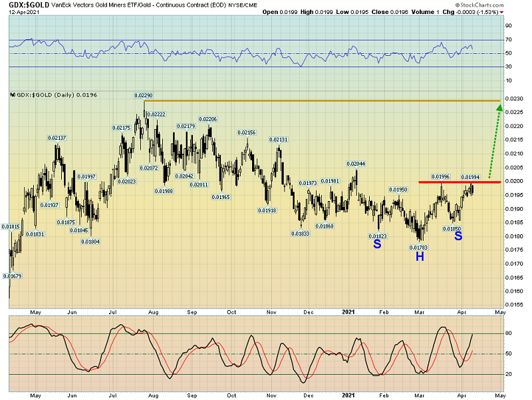Click the 0.01994 price label

click(470, 177)
